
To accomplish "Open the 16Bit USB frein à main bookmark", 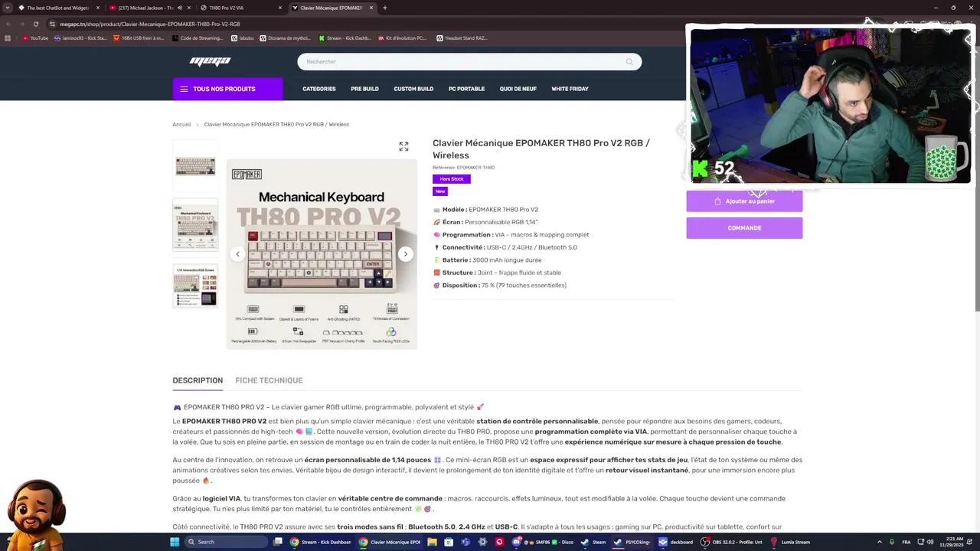I will pyautogui.click(x=138, y=37).
